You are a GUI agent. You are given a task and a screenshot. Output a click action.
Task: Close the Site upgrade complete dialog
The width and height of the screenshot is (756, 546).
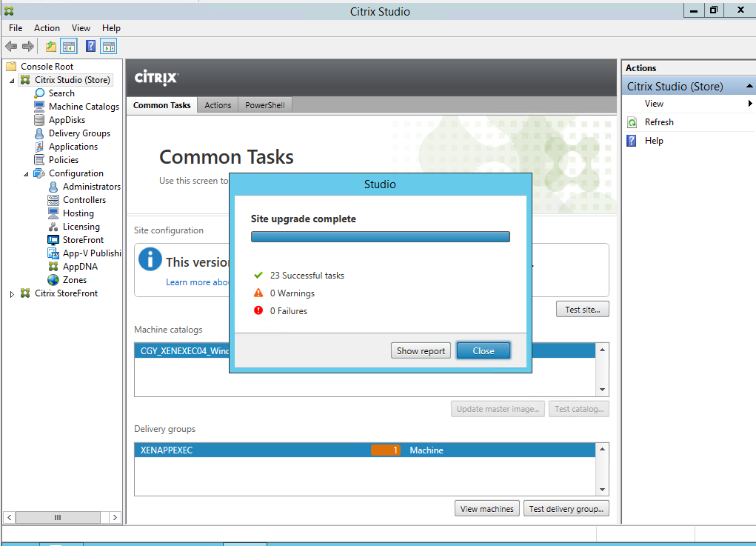(x=483, y=350)
